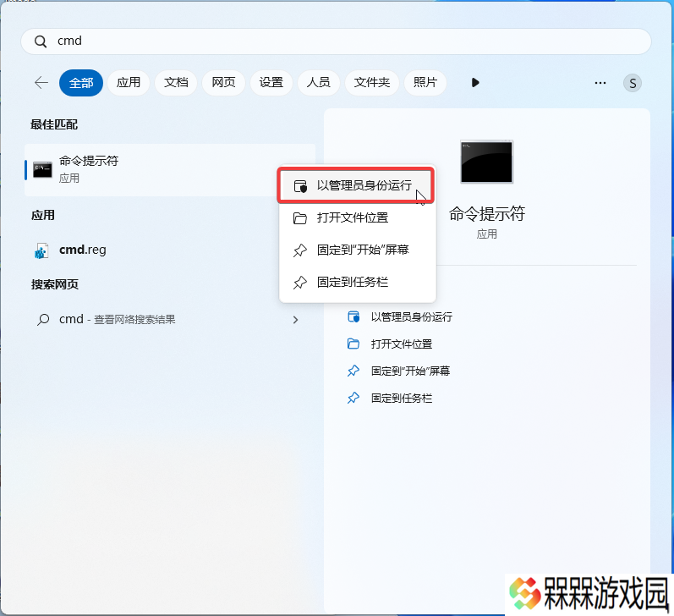Click blue shield icon in details pane
674x616 pixels.
point(353,316)
